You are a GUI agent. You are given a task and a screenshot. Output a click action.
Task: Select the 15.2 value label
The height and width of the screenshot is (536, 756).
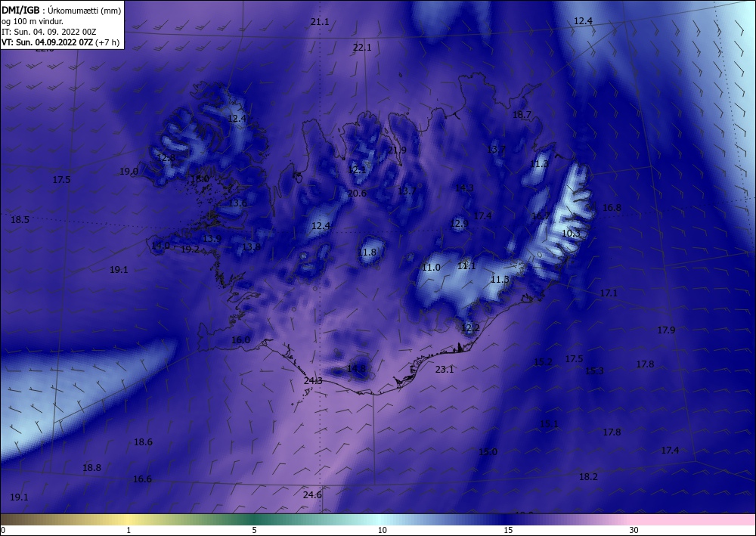click(543, 362)
